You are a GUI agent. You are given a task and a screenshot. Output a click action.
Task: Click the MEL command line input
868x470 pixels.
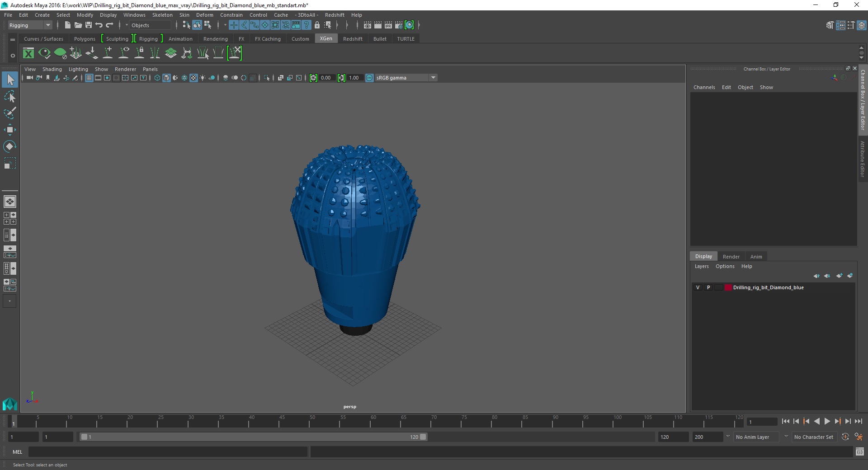pyautogui.click(x=168, y=451)
